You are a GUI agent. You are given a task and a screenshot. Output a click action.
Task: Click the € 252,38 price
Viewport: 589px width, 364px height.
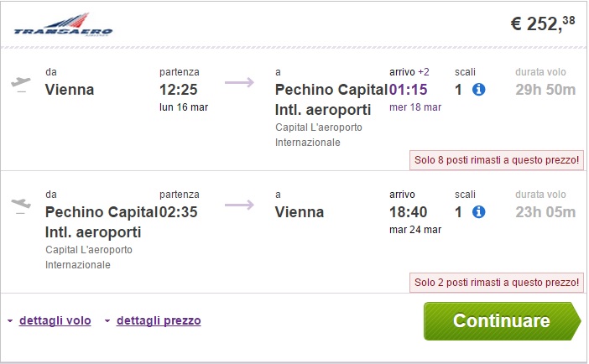tap(543, 24)
